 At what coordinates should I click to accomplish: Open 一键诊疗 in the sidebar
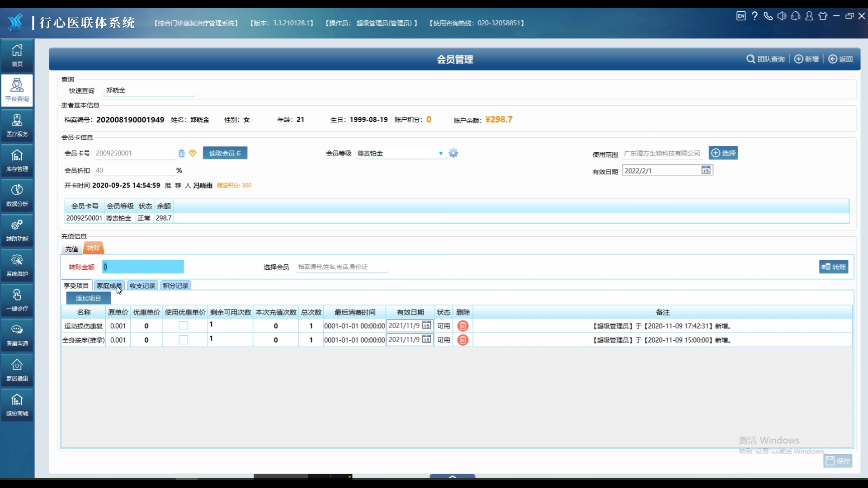coord(17,300)
